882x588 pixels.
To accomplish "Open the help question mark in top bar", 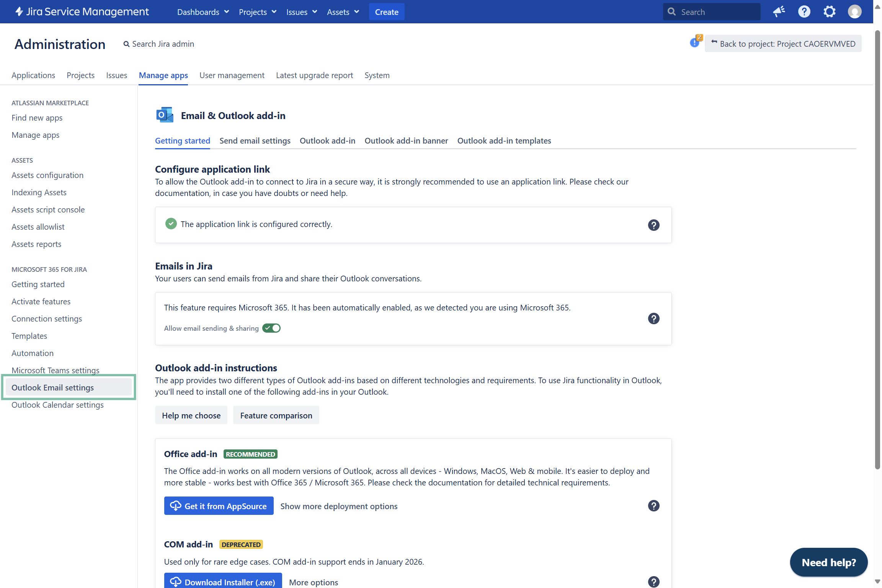I will point(804,12).
